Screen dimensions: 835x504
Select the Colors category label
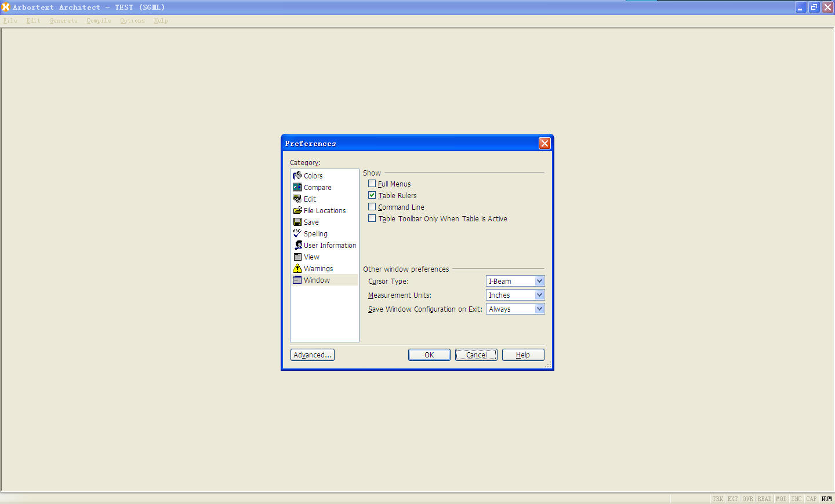pos(313,176)
